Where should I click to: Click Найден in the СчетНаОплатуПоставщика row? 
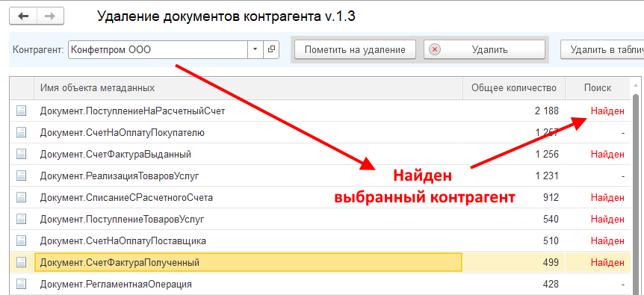click(x=607, y=240)
